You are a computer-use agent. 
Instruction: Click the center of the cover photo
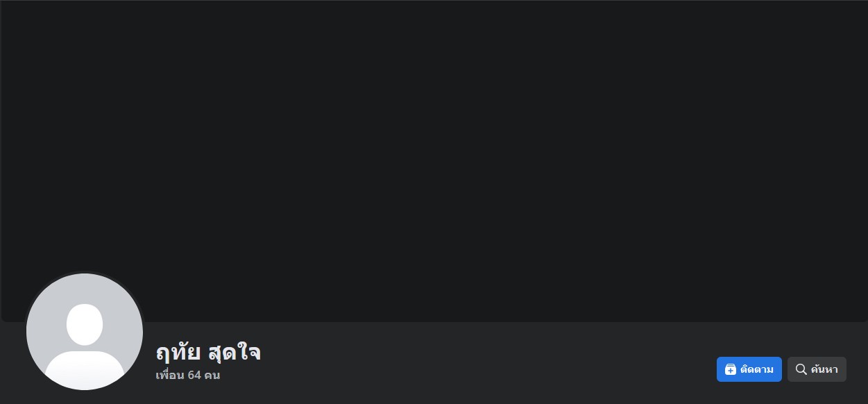point(434,161)
